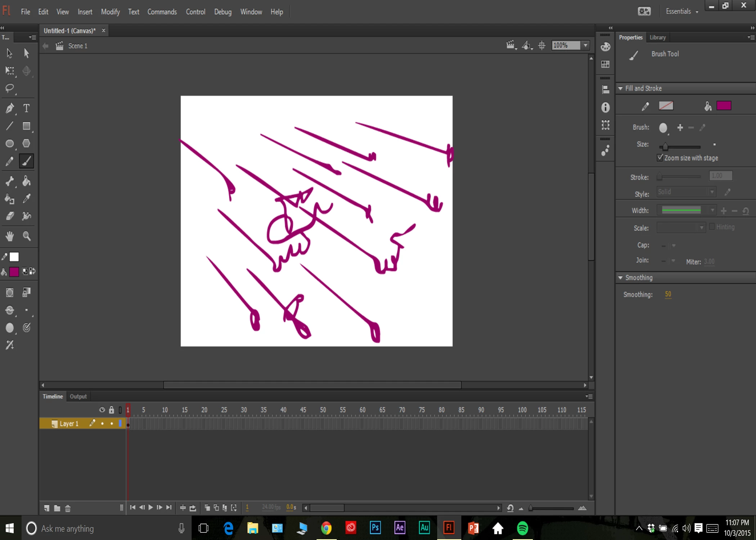Toggle show/hide all layers eye icon
Screen dimensions: 756x540
pos(102,410)
